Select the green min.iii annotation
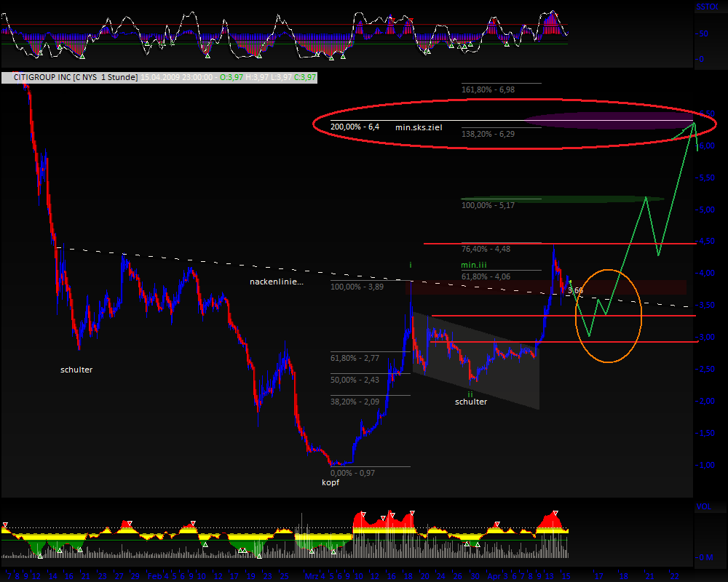 [474, 265]
